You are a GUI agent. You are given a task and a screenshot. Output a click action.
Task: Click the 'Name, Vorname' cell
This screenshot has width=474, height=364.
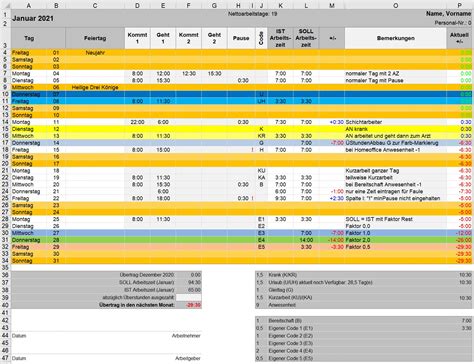point(448,14)
